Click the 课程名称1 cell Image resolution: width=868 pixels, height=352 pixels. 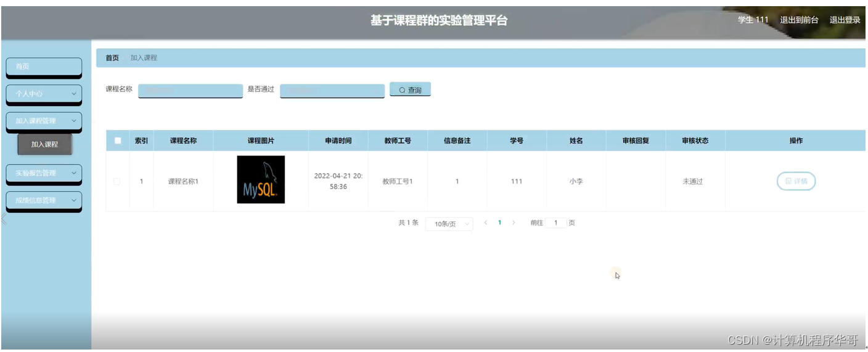(184, 182)
